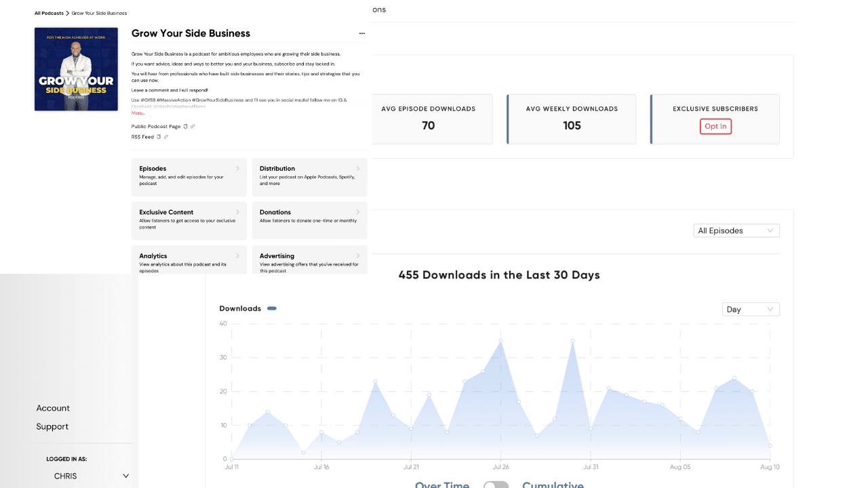868x488 pixels.
Task: Open the three-dot podcast options menu
Action: 361,33
